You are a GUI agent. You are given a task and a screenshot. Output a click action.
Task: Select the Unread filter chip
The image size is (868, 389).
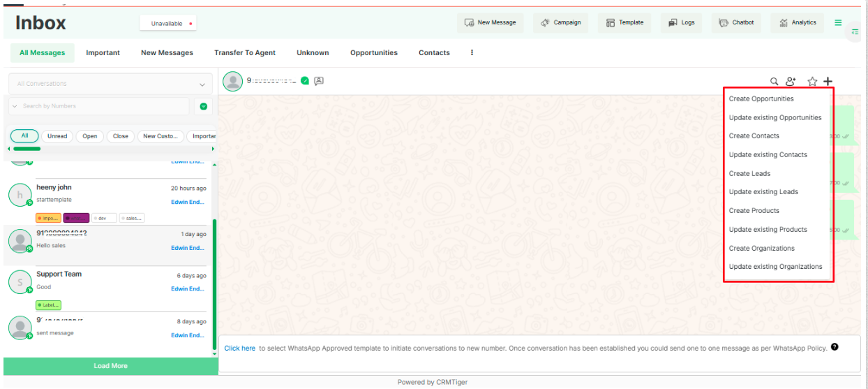click(57, 136)
